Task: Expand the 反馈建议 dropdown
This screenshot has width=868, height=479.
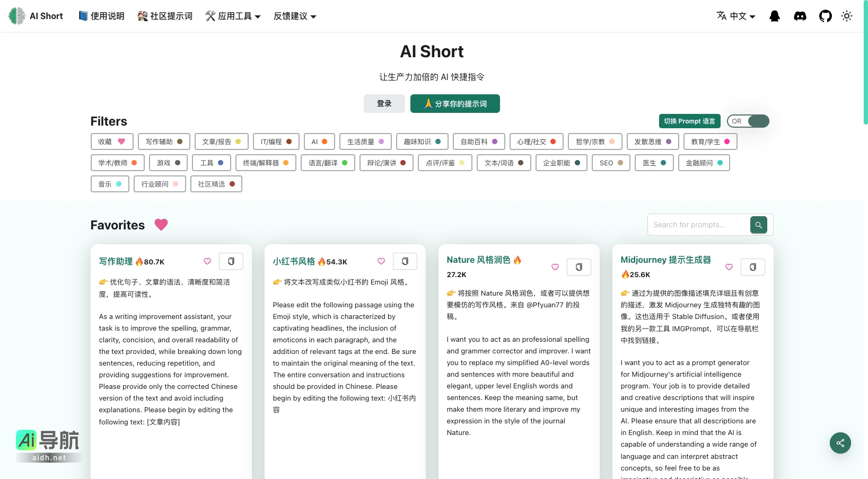Action: [295, 16]
